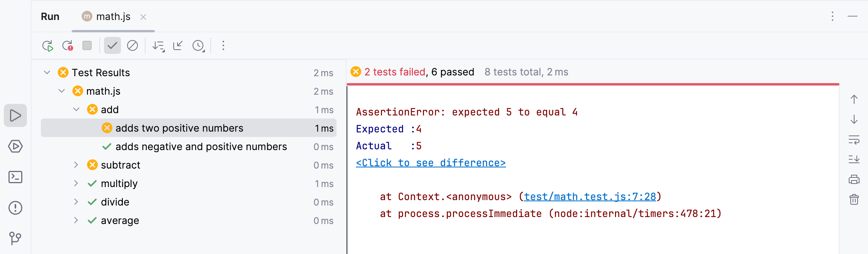Rerun only the failed tests
This screenshot has height=254, width=868.
click(x=68, y=45)
